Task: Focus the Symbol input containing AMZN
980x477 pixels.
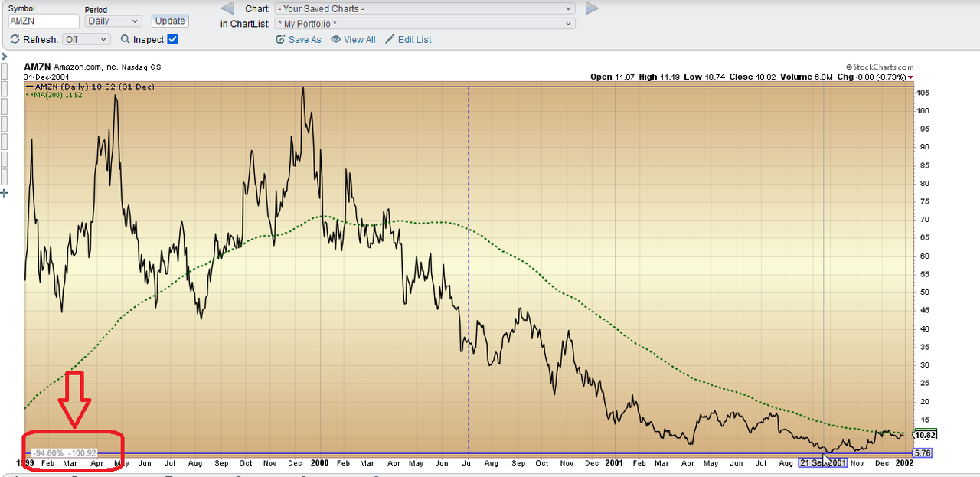Action: click(x=44, y=21)
